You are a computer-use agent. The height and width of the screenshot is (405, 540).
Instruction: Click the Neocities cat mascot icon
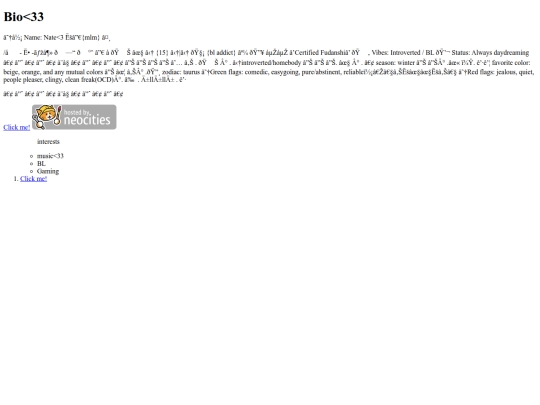[47, 117]
